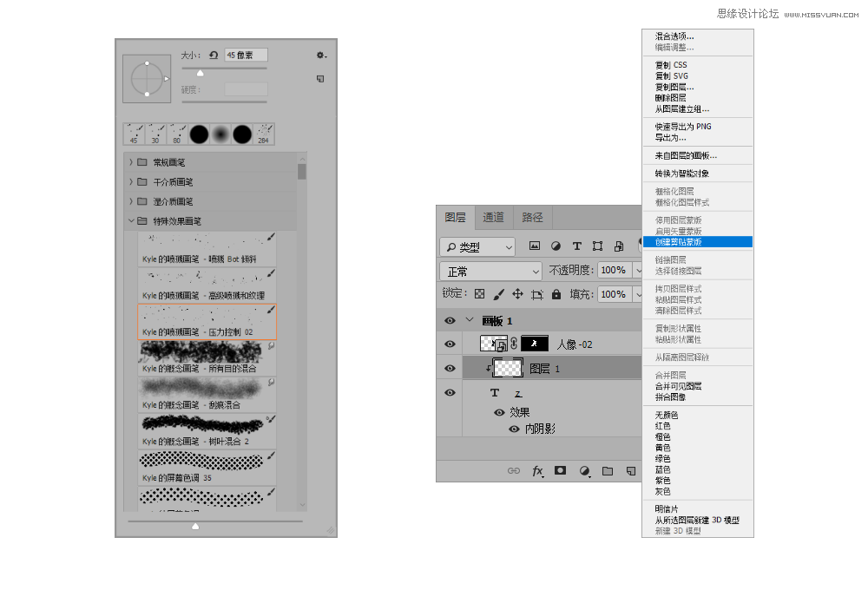Viewport: 868px width, 590px height.
Task: Select 快速导出为 PNG option
Action: pyautogui.click(x=681, y=126)
